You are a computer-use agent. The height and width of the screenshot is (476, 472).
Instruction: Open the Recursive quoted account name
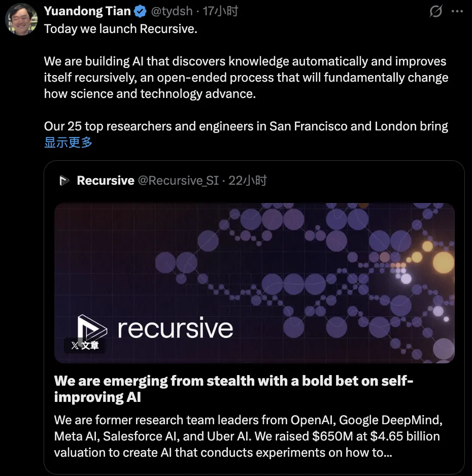coord(106,181)
